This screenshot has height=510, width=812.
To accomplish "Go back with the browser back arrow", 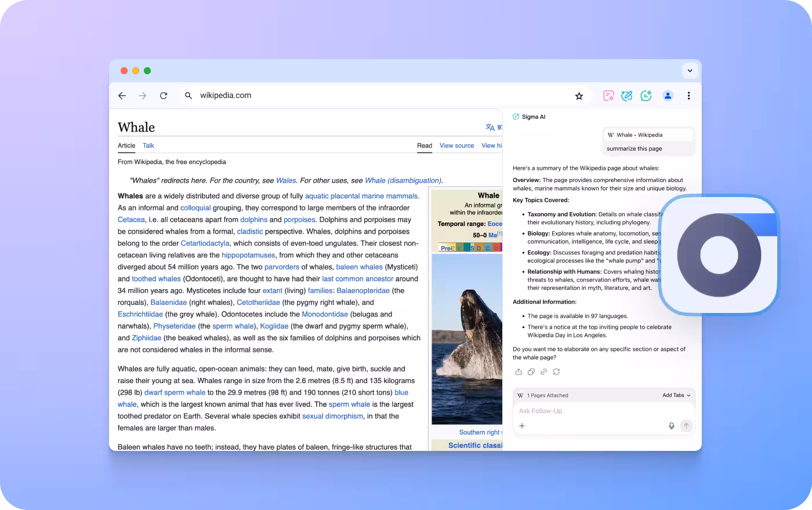I will [122, 96].
